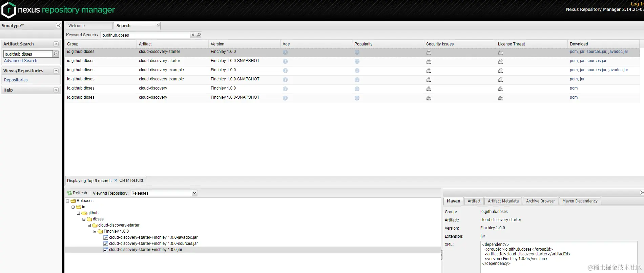Viewport: 644px width, 273px height.
Task: Open the Archive Browser tab
Action: click(x=540, y=201)
